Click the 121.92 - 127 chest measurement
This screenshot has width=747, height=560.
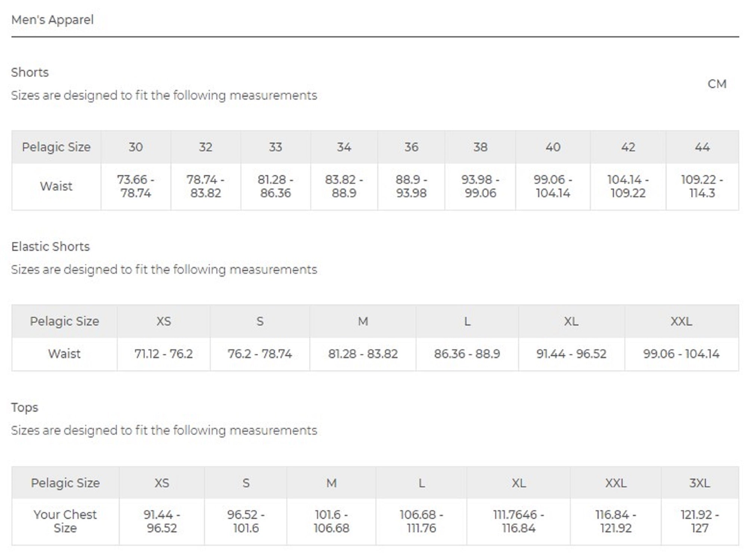[699, 521]
